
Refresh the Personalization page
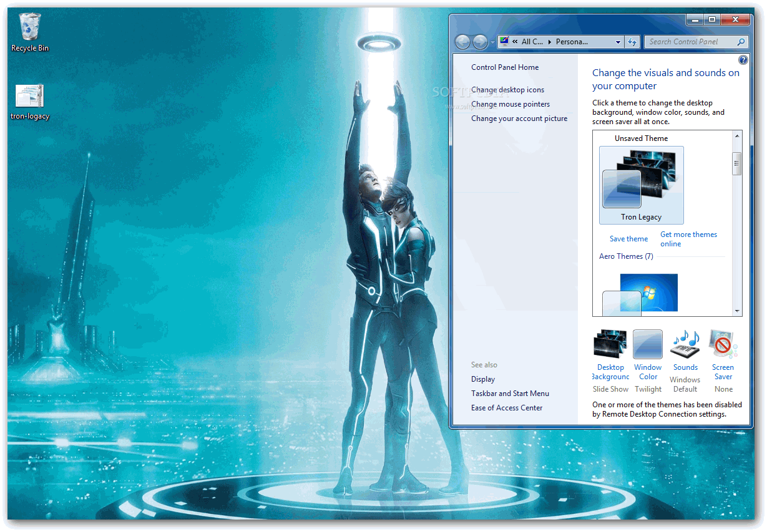(x=632, y=42)
